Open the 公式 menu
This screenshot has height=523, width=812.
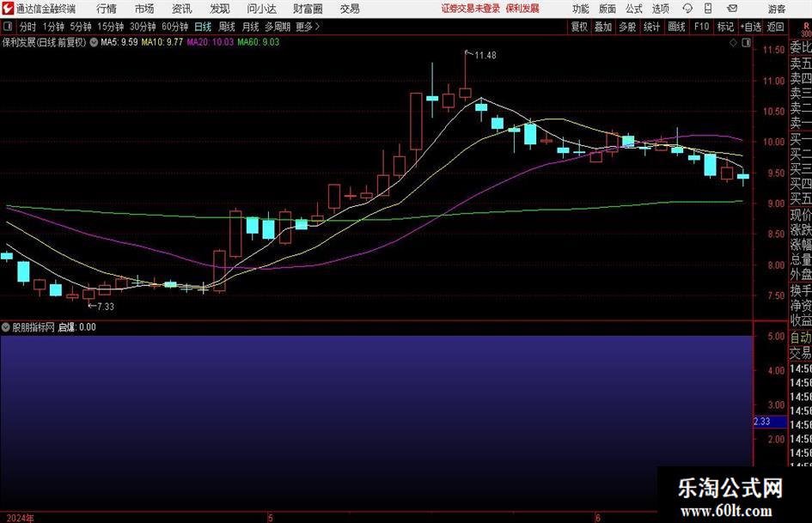pos(633,9)
